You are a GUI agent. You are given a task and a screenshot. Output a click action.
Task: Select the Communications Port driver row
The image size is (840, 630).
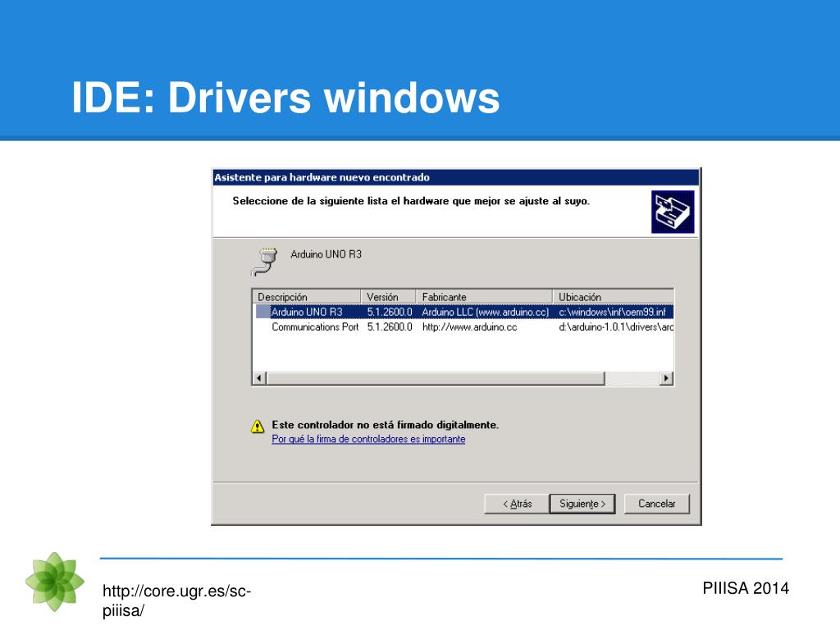click(x=463, y=326)
